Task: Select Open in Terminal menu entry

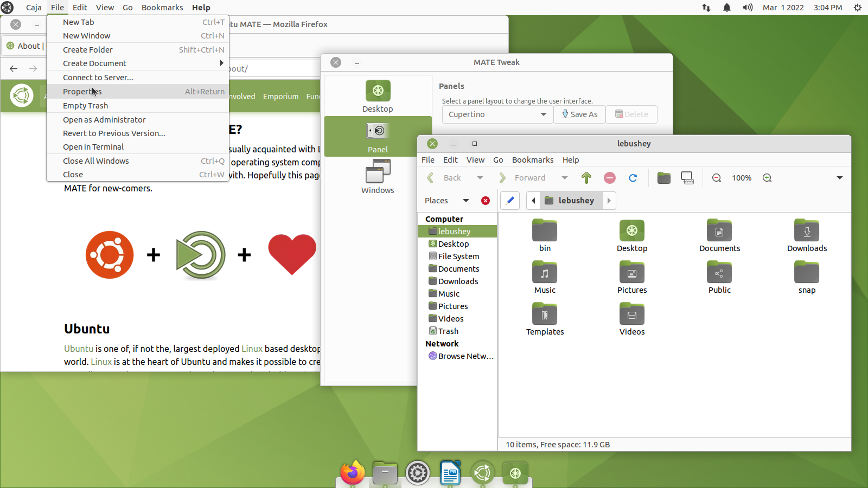Action: [93, 147]
